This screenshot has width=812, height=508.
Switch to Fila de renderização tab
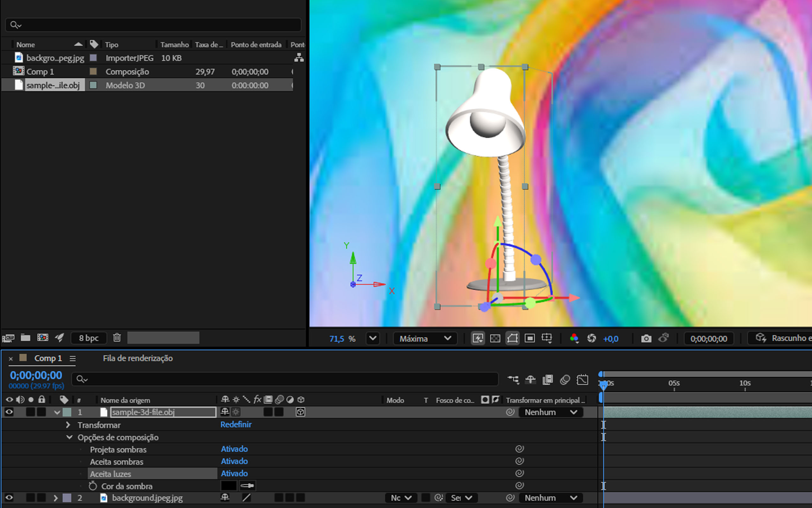[138, 359]
